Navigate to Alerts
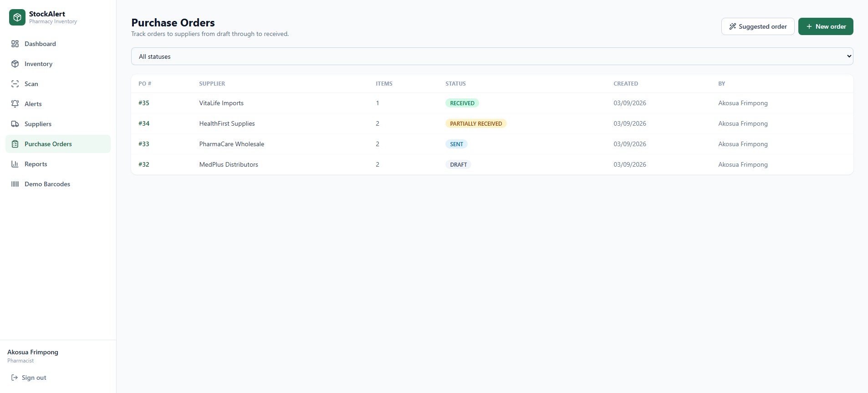The height and width of the screenshot is (393, 868). click(x=58, y=104)
